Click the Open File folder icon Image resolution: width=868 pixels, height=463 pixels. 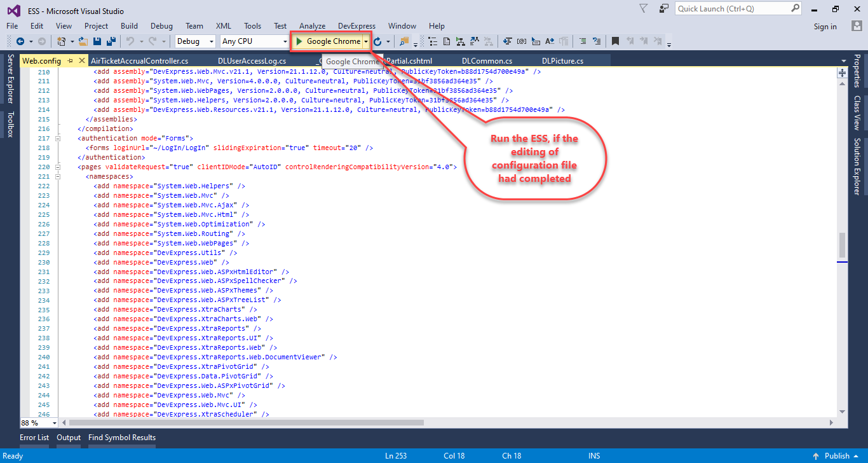(83, 41)
